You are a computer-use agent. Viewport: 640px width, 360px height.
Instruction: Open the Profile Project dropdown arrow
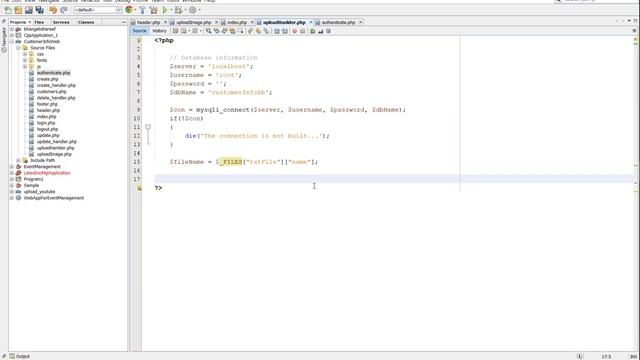tap(200, 10)
